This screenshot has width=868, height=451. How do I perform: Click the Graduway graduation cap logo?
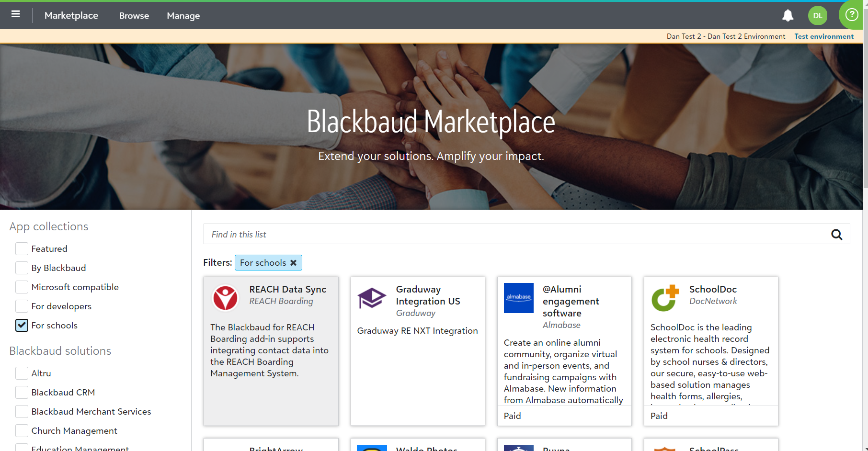pos(372,298)
